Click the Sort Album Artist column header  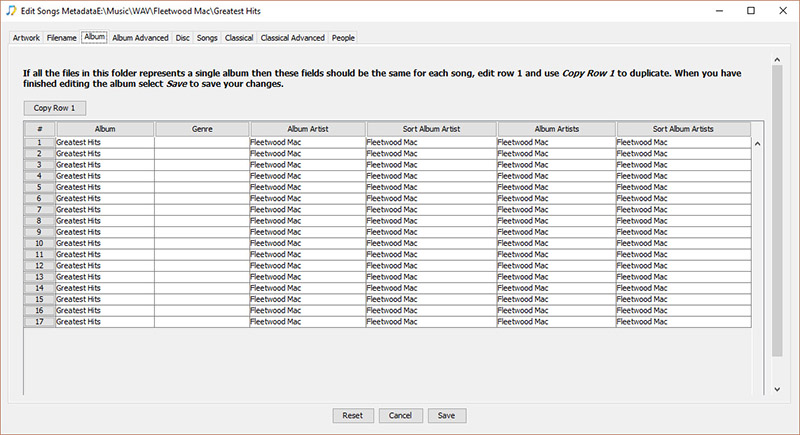coord(432,129)
